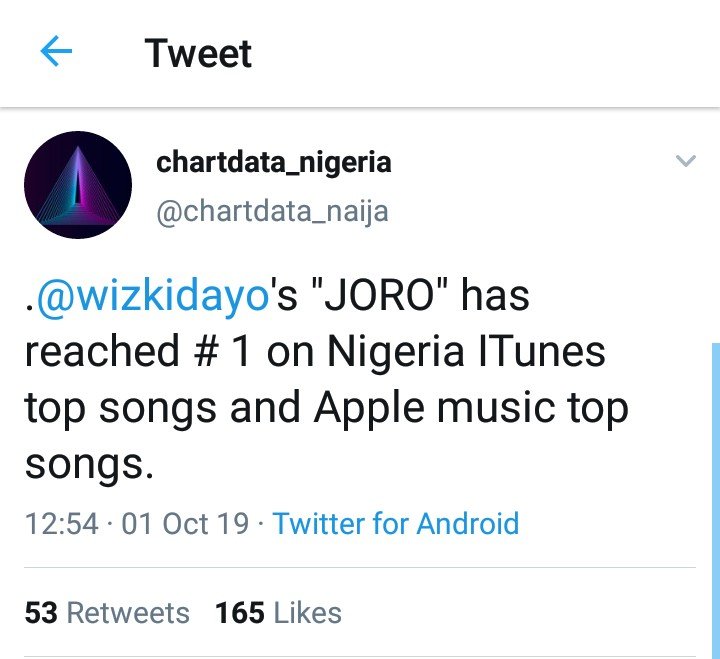
Task: Tap the back arrow icon
Action: 56,52
